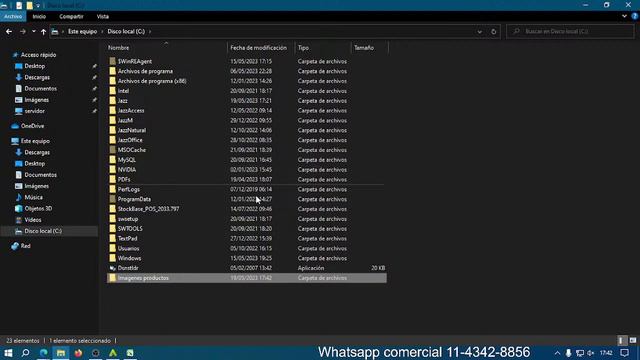This screenshot has height=360, width=640.
Task: Switch to large icons view in status bar
Action: (633, 340)
